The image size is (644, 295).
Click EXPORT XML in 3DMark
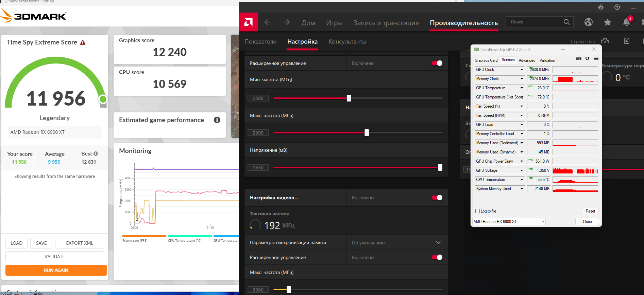pyautogui.click(x=80, y=243)
